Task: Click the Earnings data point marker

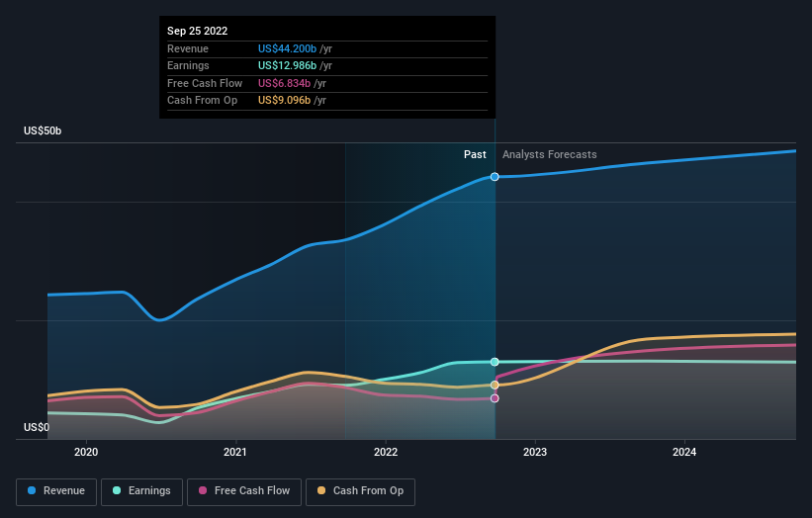Action: [495, 362]
